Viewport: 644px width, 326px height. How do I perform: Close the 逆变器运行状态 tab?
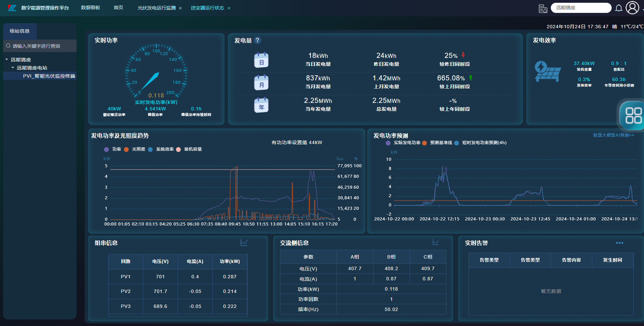tap(229, 8)
